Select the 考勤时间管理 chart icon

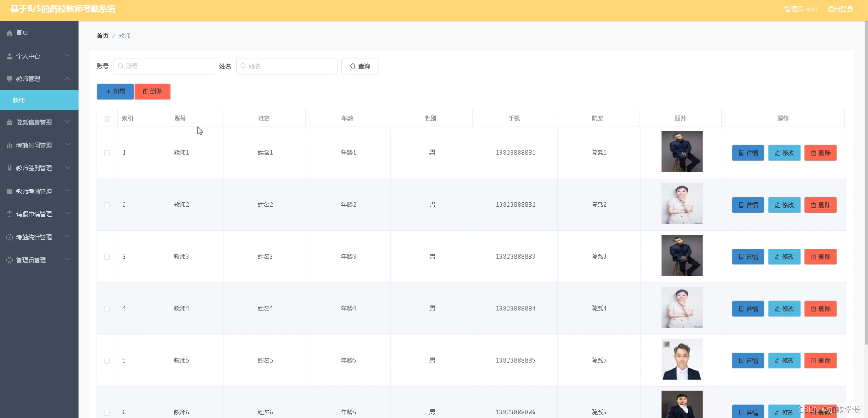[9, 145]
